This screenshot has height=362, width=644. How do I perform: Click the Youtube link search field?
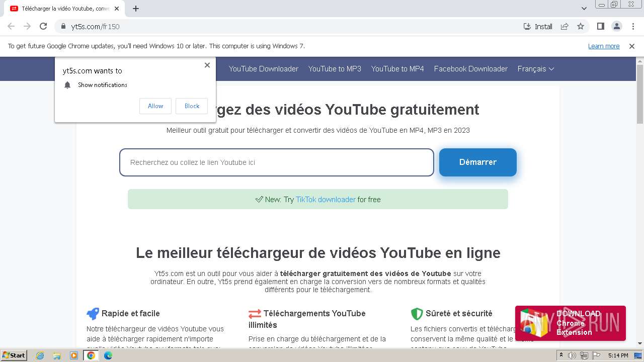277,162
